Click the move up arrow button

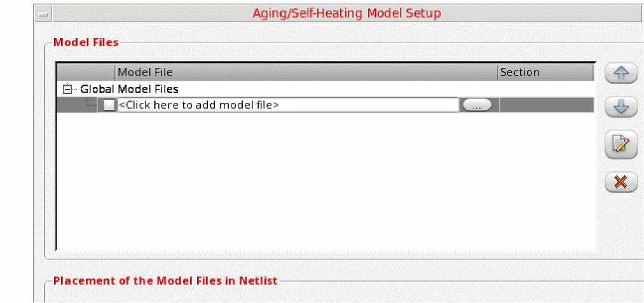620,74
